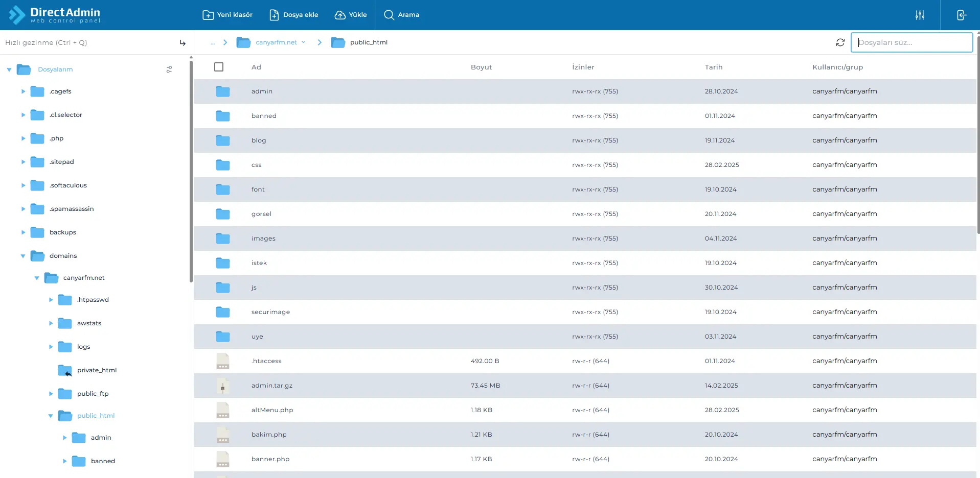Open the canyarfm.net breadcrumb dropdown
The image size is (980, 478).
304,42
